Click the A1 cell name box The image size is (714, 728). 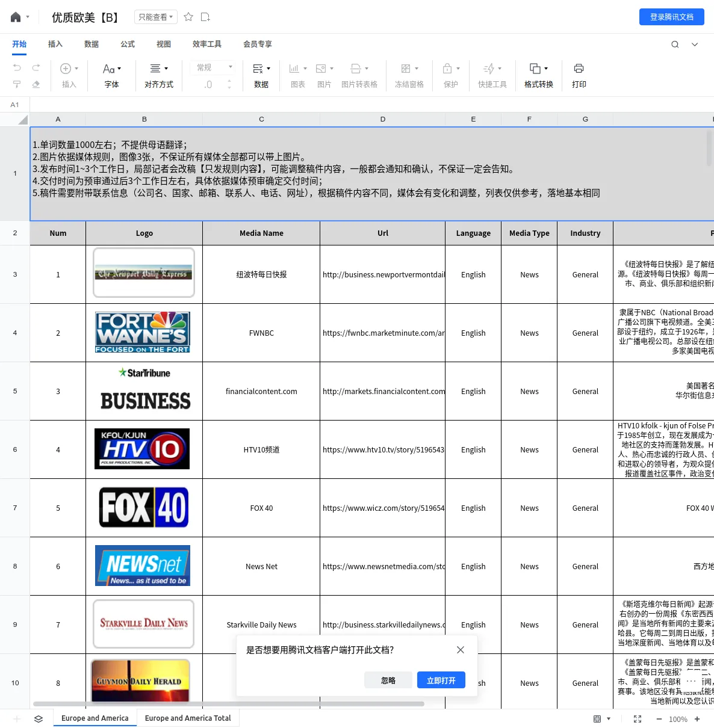click(15, 105)
